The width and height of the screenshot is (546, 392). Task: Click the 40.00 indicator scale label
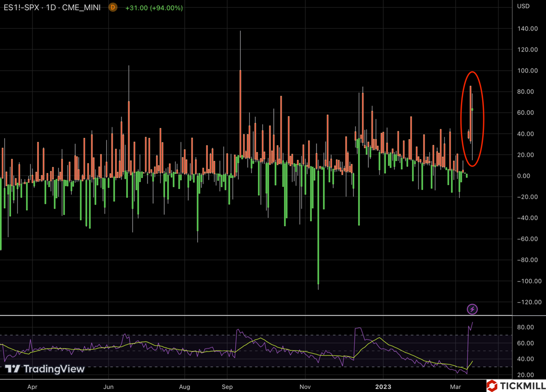(x=525, y=359)
